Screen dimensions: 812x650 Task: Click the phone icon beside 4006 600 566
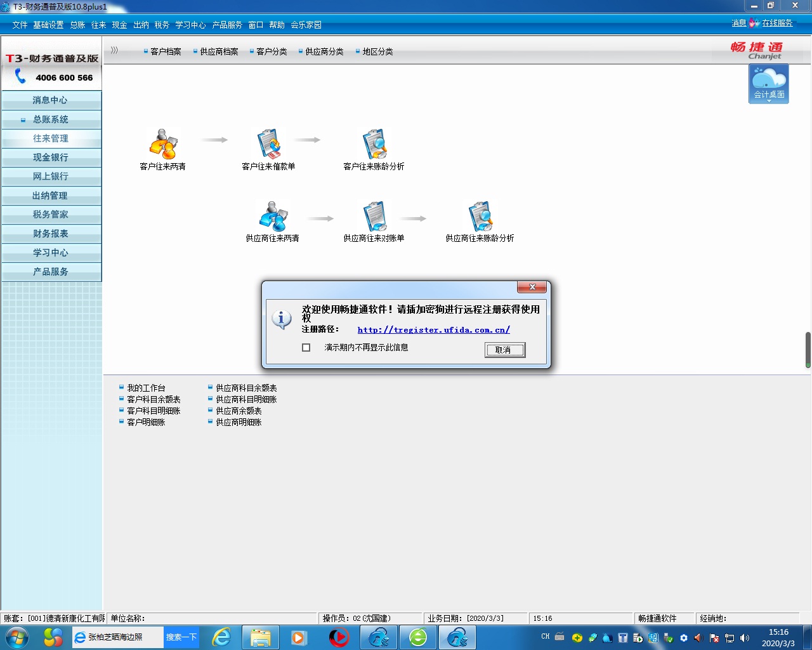point(20,77)
